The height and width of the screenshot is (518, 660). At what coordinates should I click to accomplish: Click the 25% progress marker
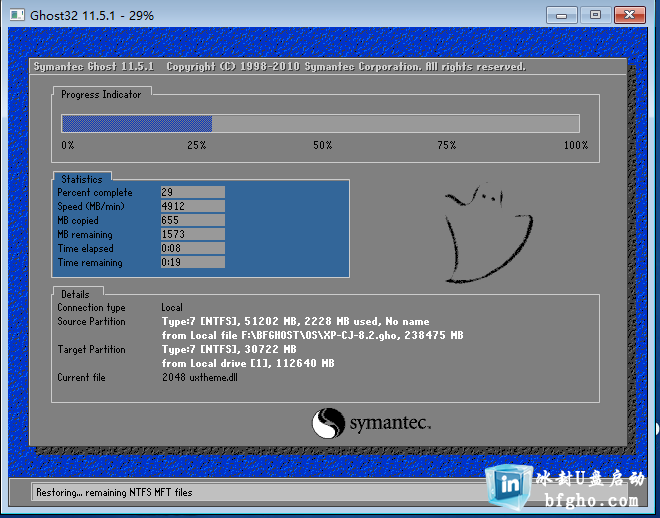tap(197, 145)
